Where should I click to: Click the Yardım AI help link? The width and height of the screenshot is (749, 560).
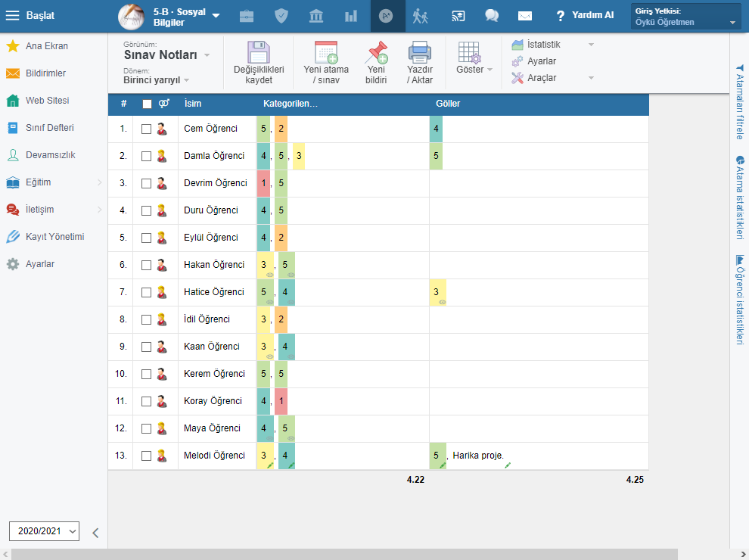click(585, 15)
